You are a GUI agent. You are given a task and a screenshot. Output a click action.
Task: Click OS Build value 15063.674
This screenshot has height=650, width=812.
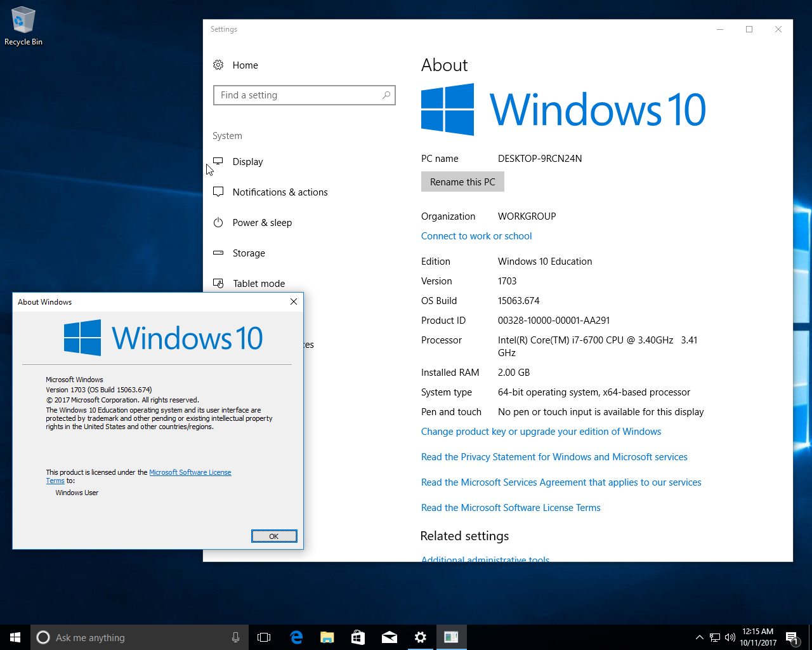519,301
